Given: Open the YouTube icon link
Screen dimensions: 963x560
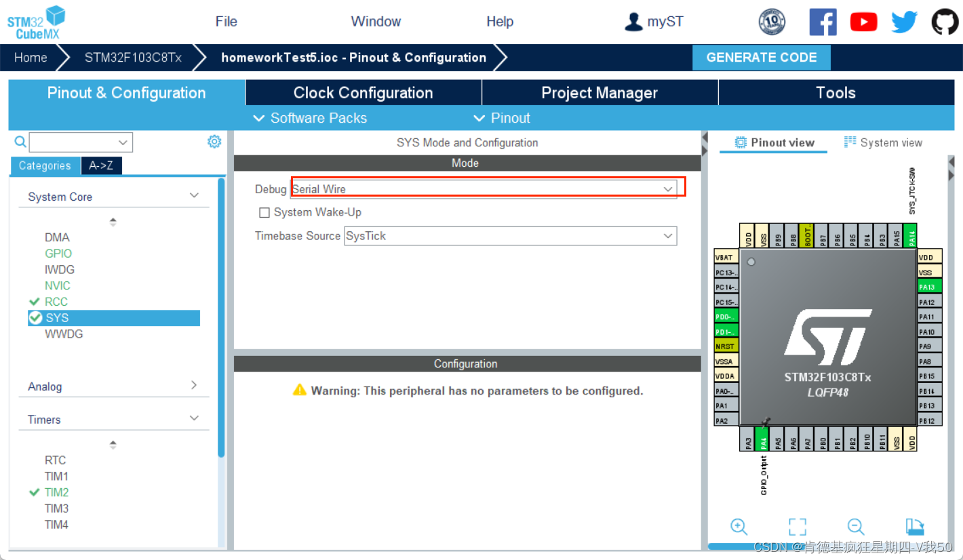Looking at the screenshot, I should click(x=863, y=22).
